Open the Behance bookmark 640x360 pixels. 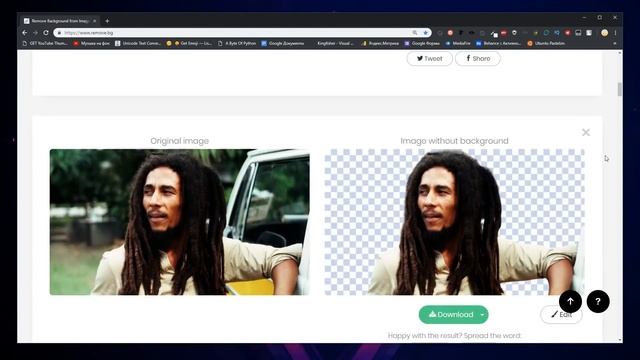pos(498,43)
